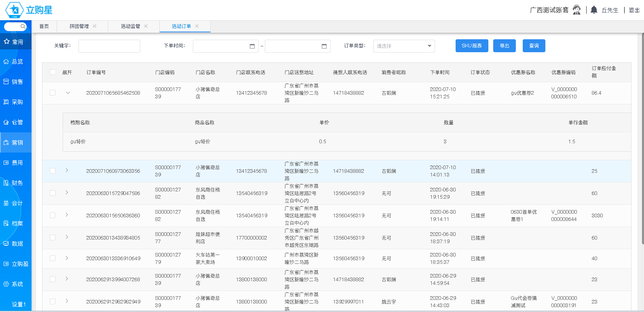This screenshot has height=312, width=644.
Task: Open the 数据 sidebar section
Action: point(16,244)
